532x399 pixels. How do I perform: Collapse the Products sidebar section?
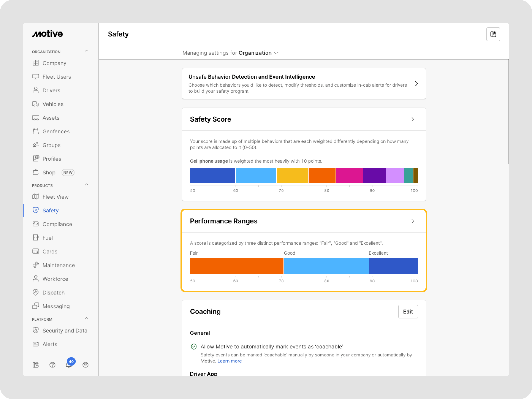pyautogui.click(x=87, y=185)
